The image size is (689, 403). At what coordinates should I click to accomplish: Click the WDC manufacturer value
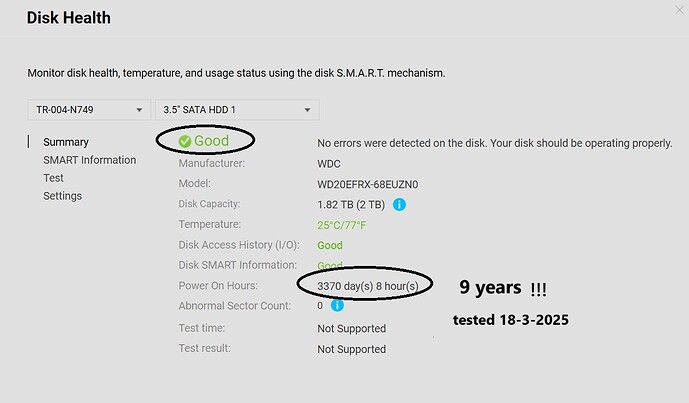coord(331,164)
